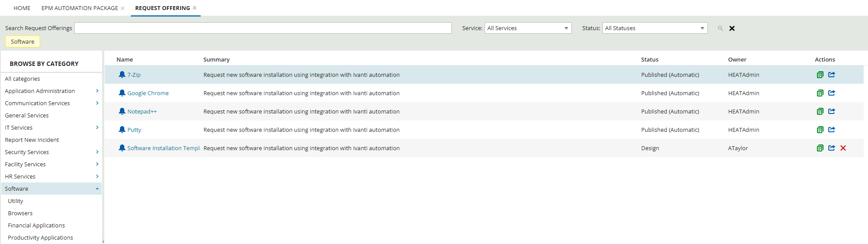
Task: Click the Summary column header
Action: (216, 59)
